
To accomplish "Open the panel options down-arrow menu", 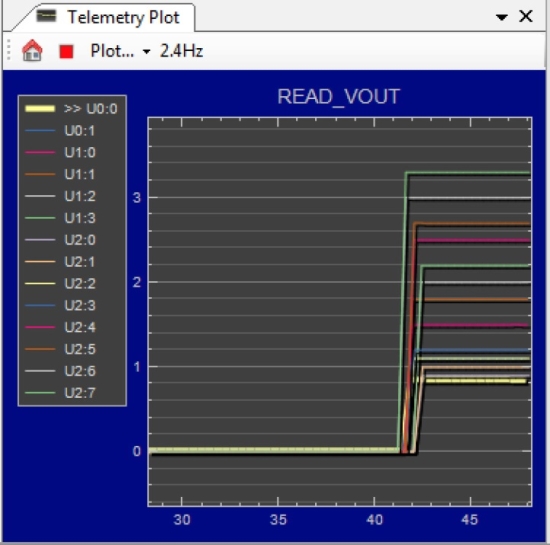I will [502, 17].
